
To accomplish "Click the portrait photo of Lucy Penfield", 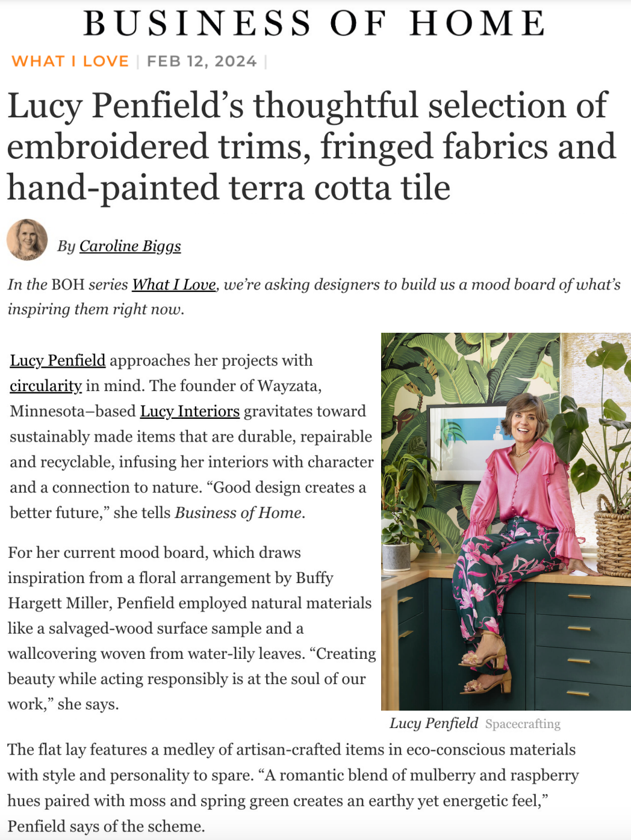I will tap(506, 521).
